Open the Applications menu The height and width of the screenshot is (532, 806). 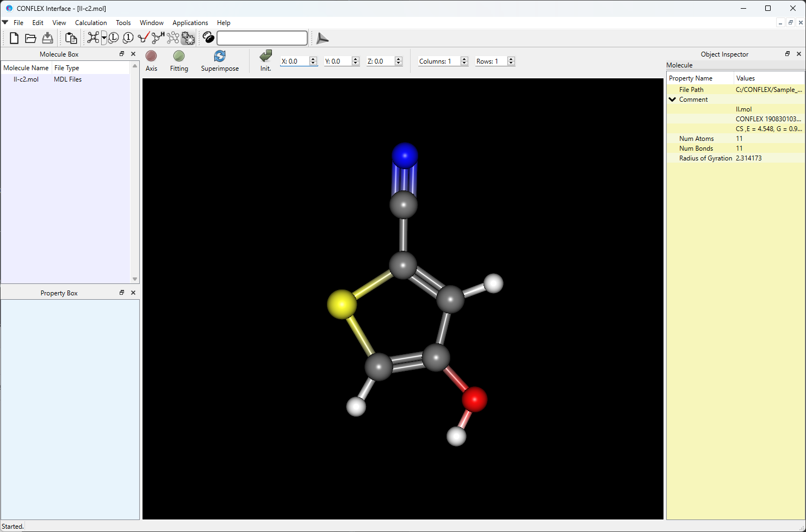pos(190,23)
